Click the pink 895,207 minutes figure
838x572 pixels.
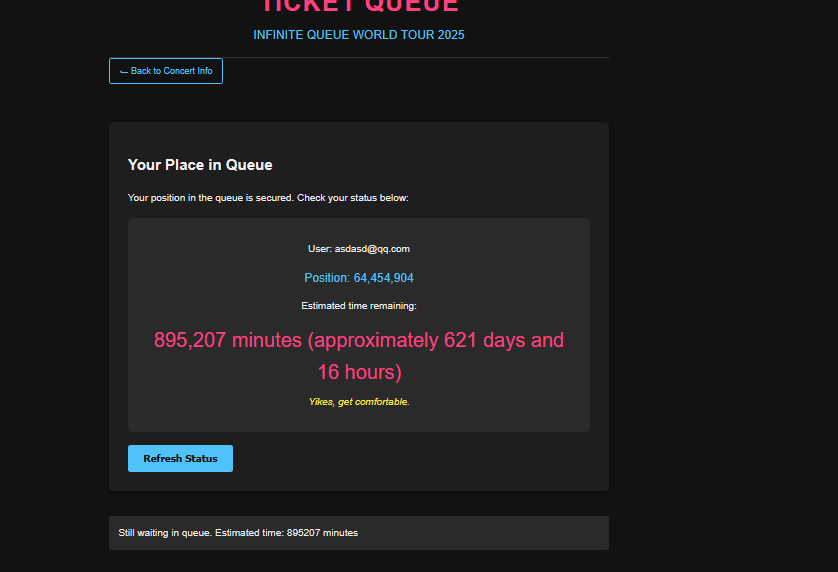[x=228, y=340]
